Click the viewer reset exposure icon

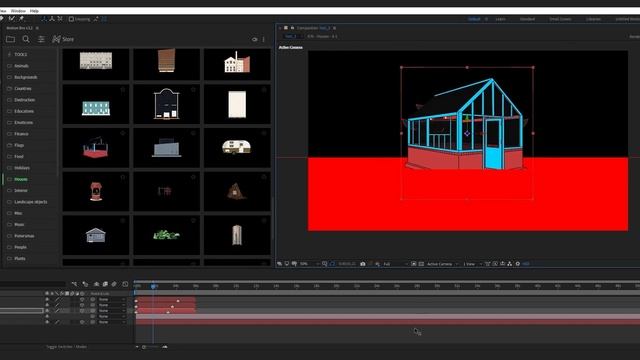(x=518, y=264)
